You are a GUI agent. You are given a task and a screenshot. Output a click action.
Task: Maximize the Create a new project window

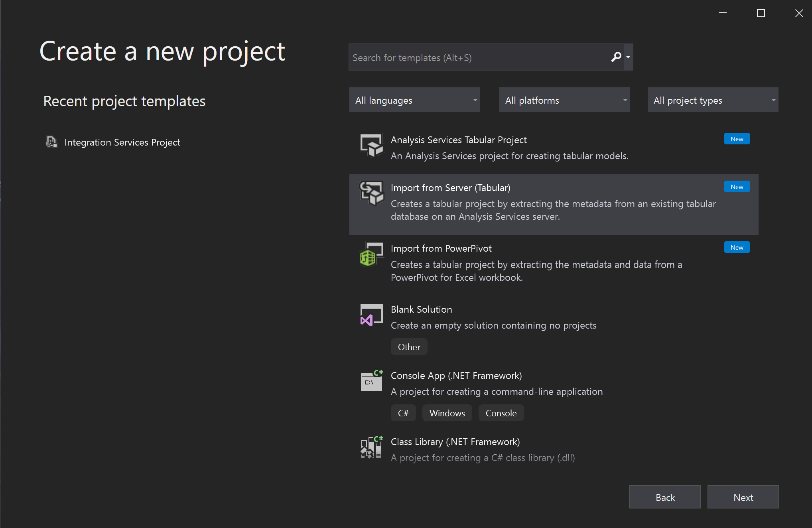761,13
